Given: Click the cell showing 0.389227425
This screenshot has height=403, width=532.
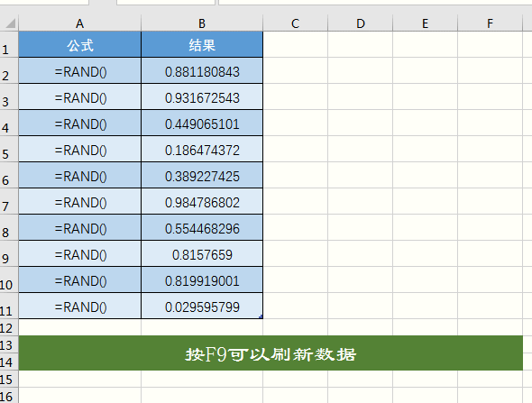Looking at the screenshot, I should 202,175.
